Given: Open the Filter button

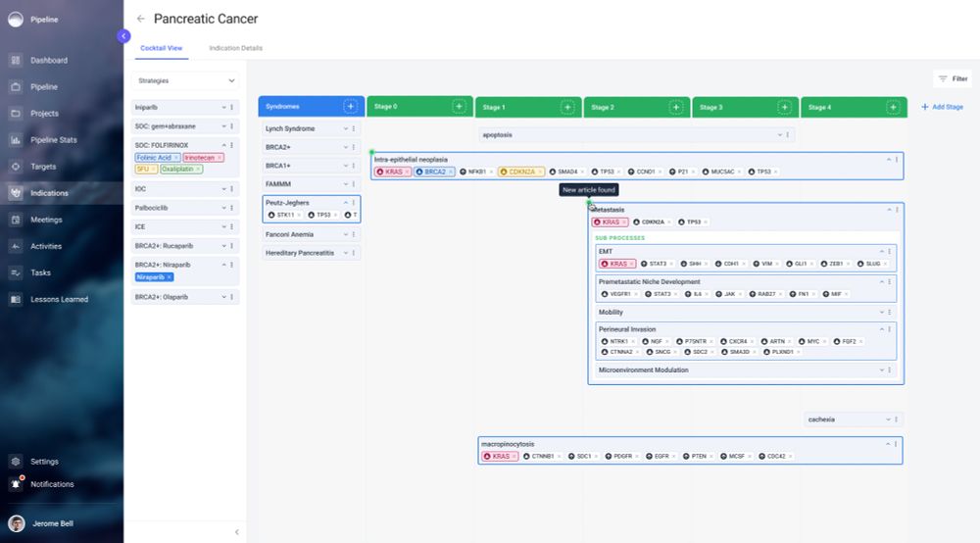Looking at the screenshot, I should pos(954,78).
